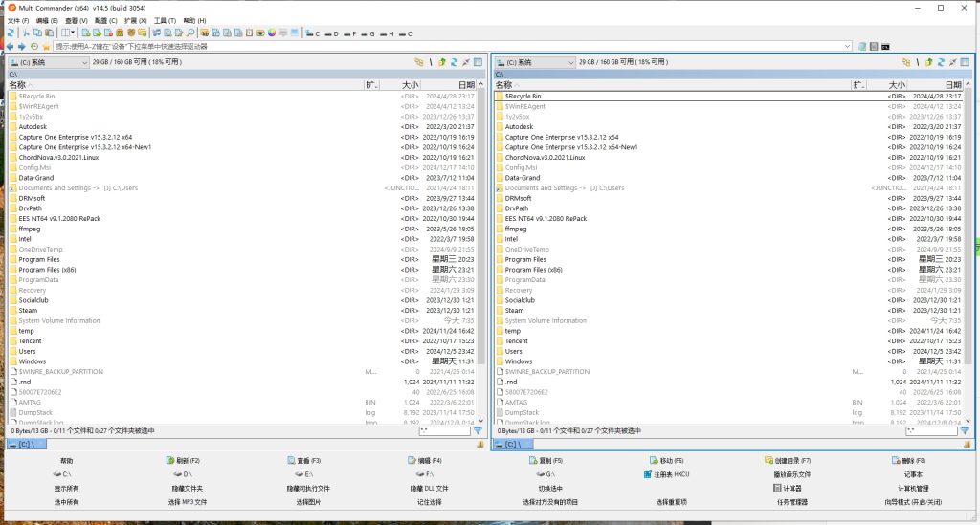Open 查看 (V) menu
The height and width of the screenshot is (525, 980).
coord(77,21)
